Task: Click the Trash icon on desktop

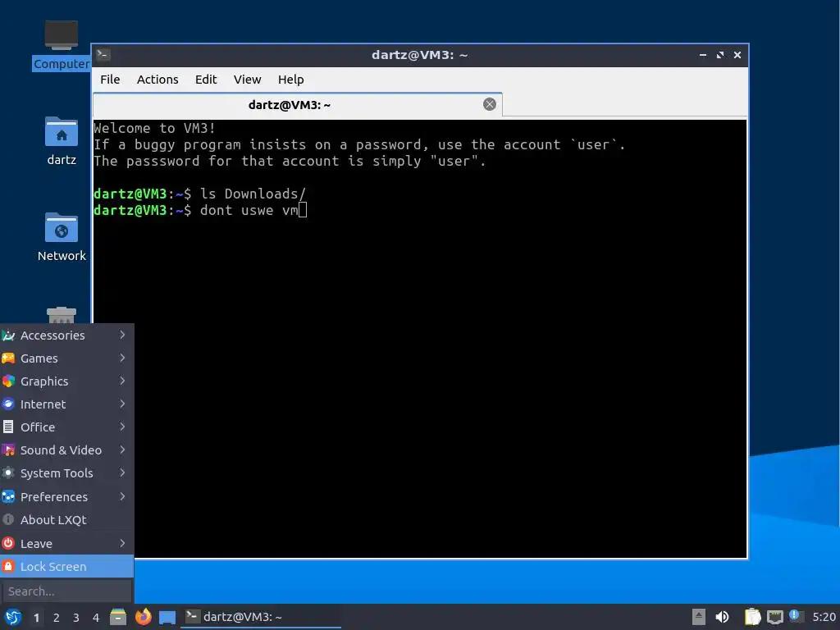Action: [61, 316]
